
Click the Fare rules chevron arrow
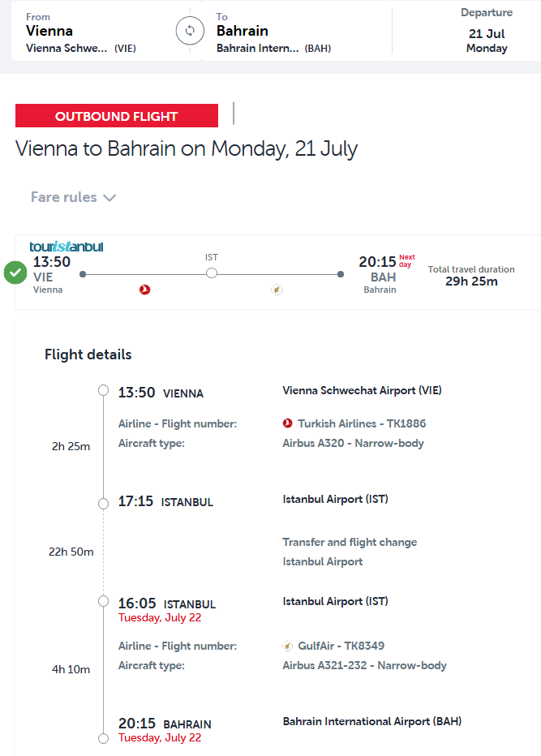click(x=109, y=198)
